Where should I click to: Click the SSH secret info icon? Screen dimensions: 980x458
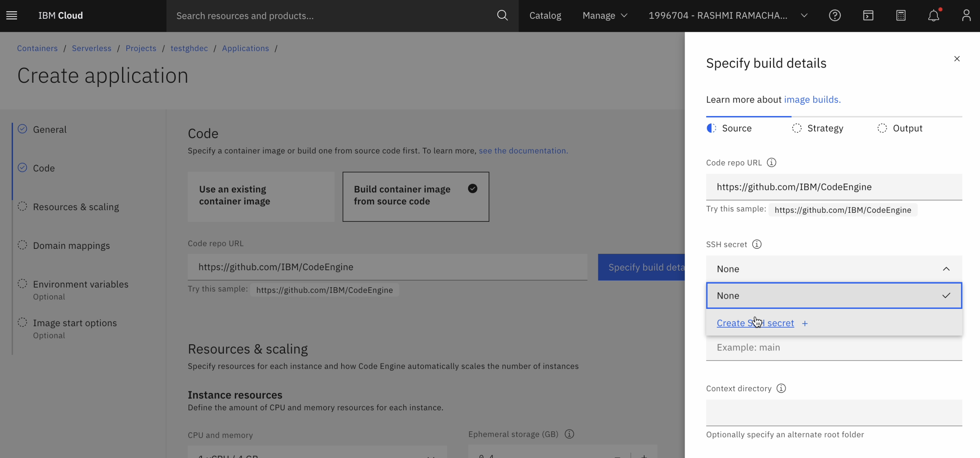757,244
